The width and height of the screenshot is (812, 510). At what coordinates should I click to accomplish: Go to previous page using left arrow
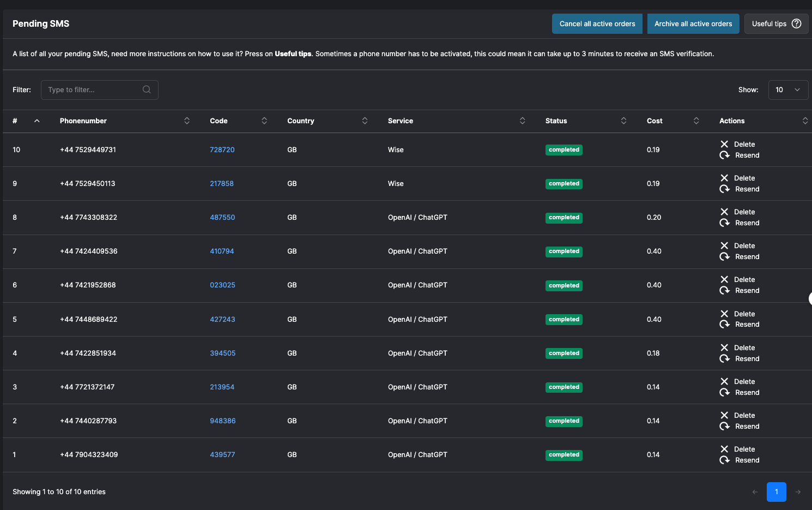click(x=755, y=492)
